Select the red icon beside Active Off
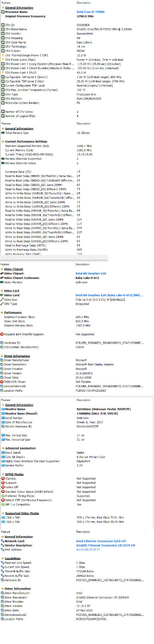 pyautogui.click(x=2, y=487)
